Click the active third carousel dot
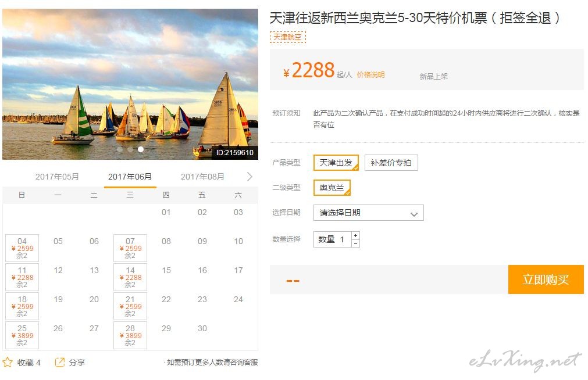This screenshot has height=380, width=588. (x=141, y=149)
